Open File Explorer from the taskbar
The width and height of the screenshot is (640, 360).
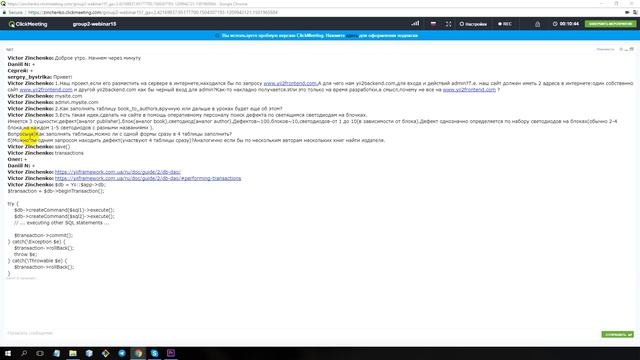tap(73, 353)
